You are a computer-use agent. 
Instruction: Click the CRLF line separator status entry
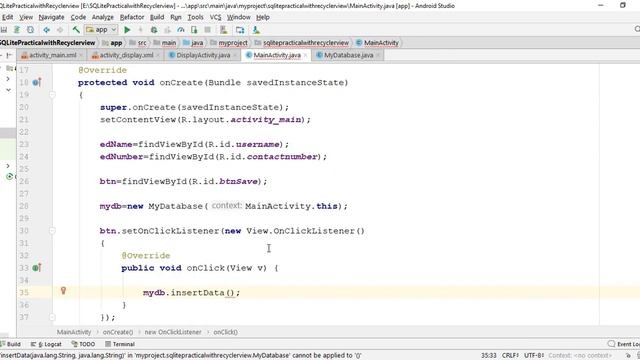510,356
